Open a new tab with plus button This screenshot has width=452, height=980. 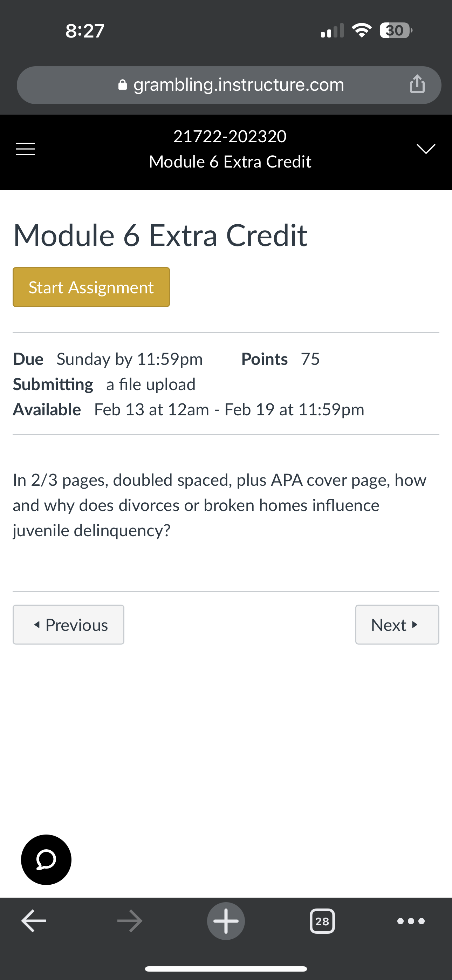click(x=226, y=921)
